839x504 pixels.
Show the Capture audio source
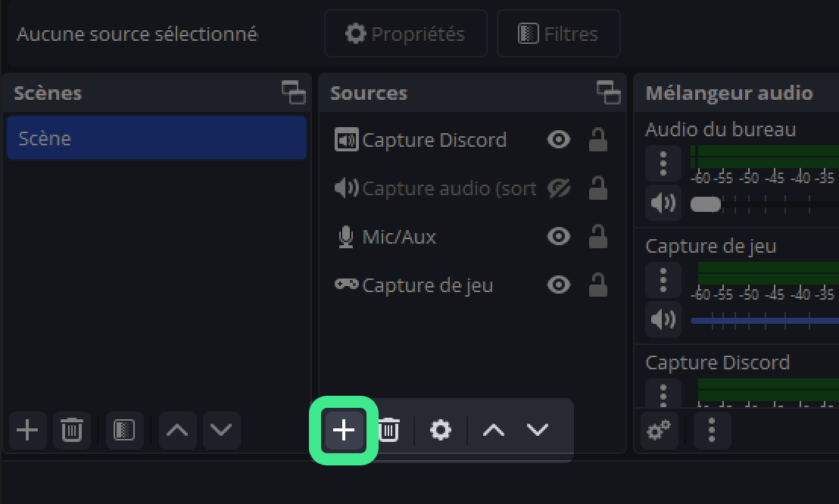559,188
